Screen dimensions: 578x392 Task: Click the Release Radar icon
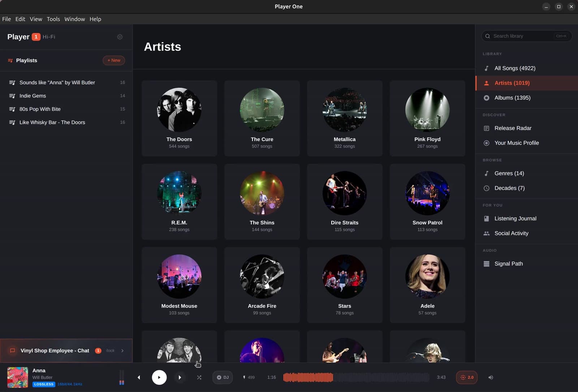point(487,128)
